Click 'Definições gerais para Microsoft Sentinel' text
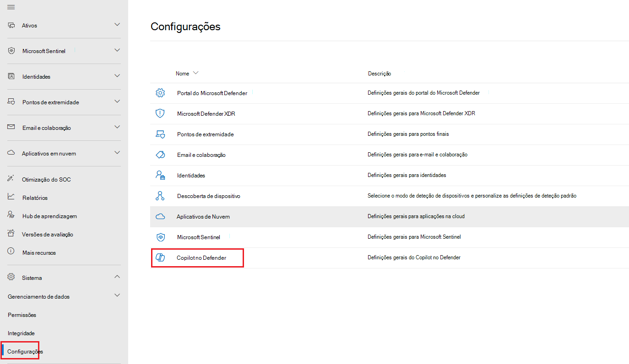The width and height of the screenshot is (629, 364). 414,237
